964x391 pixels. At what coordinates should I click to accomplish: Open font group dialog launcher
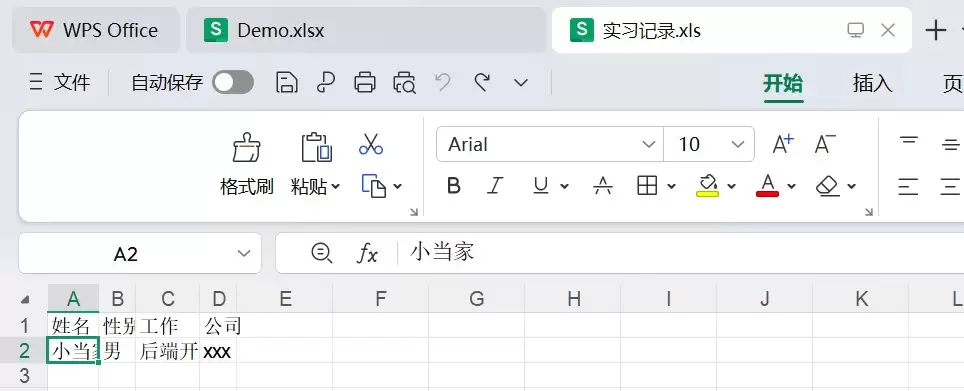click(869, 211)
